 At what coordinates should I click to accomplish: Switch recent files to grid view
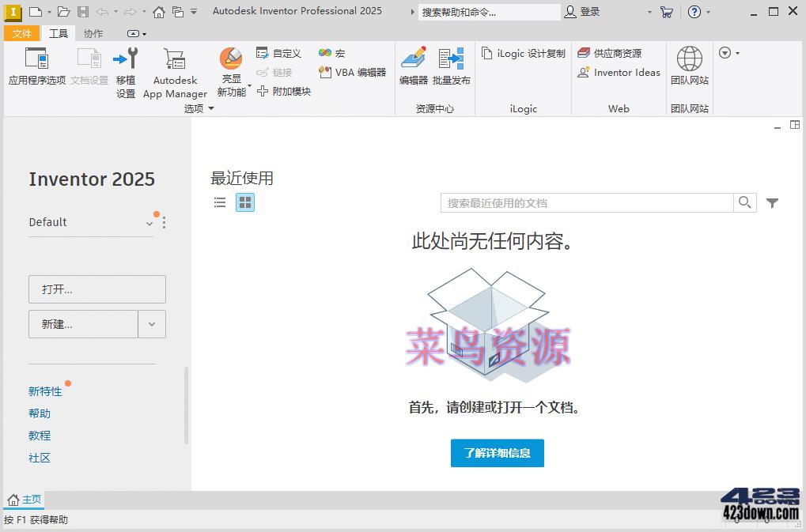(245, 202)
